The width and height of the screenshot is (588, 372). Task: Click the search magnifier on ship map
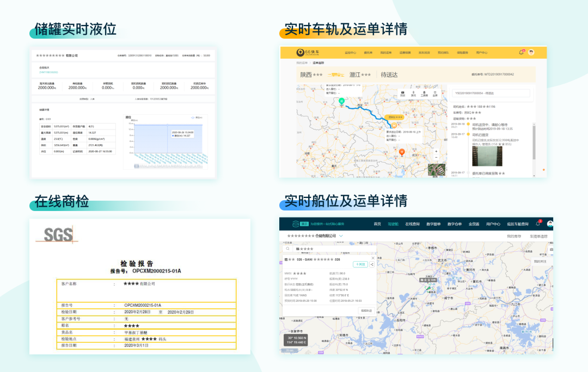click(x=287, y=249)
